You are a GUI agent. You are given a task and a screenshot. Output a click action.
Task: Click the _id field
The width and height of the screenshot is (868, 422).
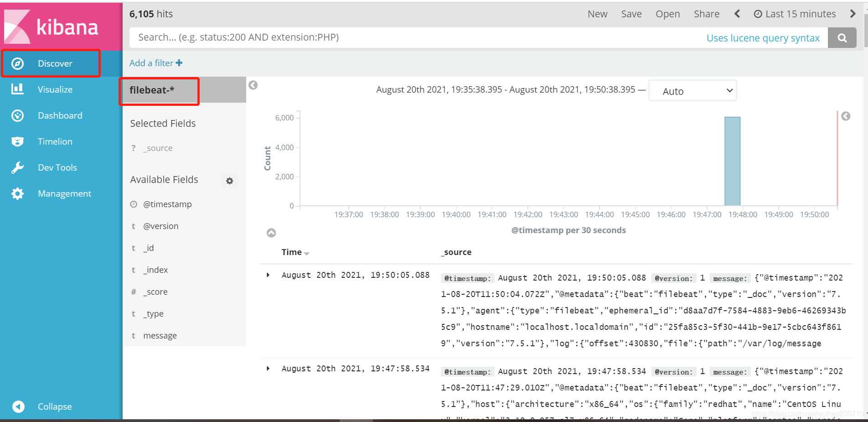point(149,248)
